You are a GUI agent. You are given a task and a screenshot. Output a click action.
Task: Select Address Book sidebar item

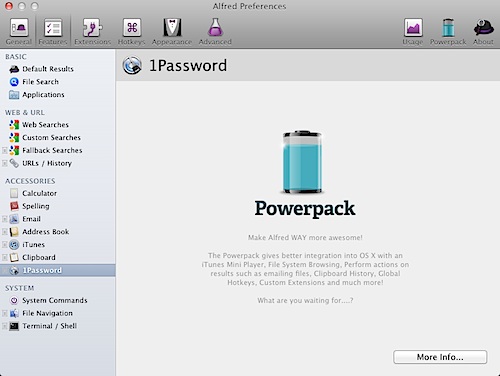click(58, 232)
